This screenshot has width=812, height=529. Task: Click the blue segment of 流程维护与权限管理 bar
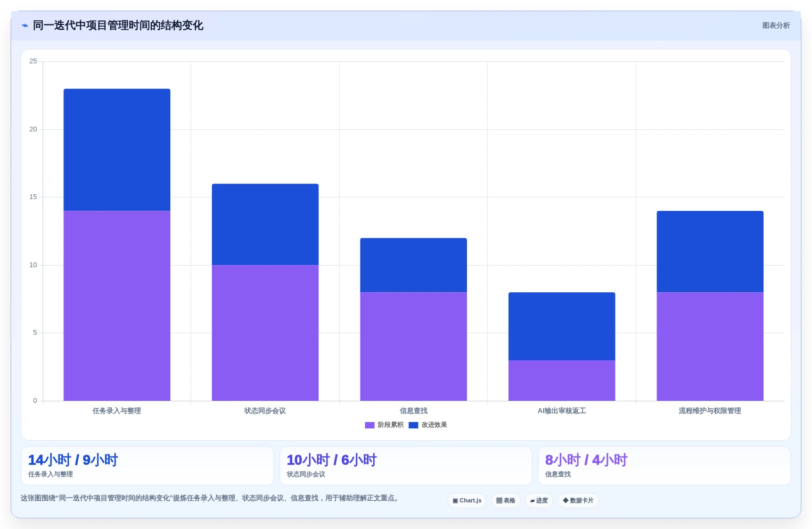[x=710, y=252]
